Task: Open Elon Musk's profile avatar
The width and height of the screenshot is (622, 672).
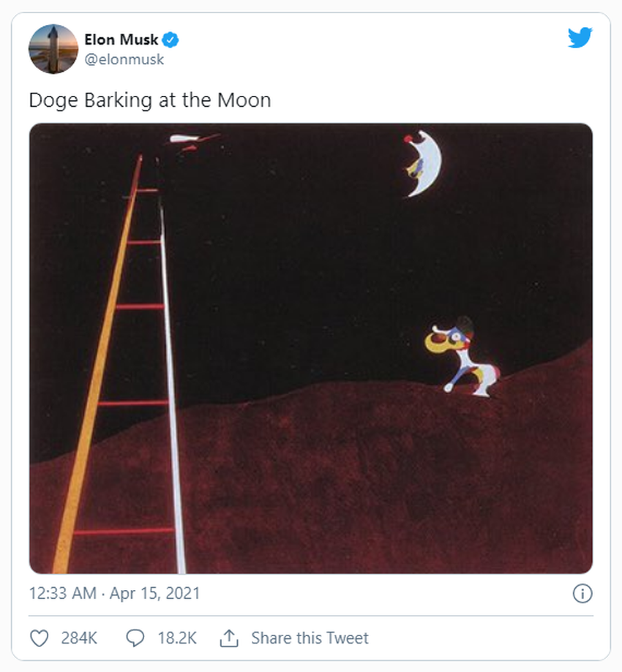Action: (53, 49)
